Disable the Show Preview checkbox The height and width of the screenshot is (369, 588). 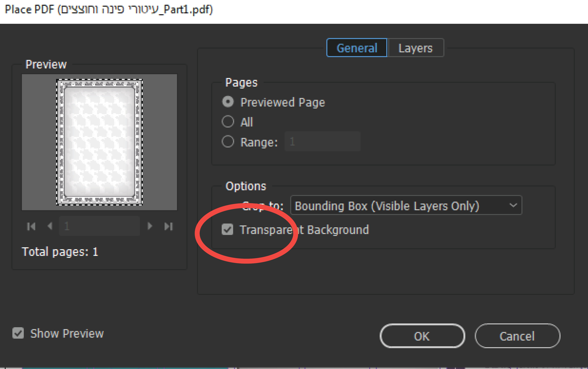point(18,333)
